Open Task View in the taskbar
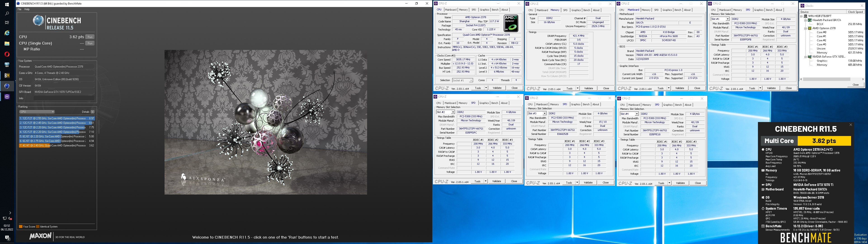Viewport: 868px width, 244px height. (x=7, y=23)
